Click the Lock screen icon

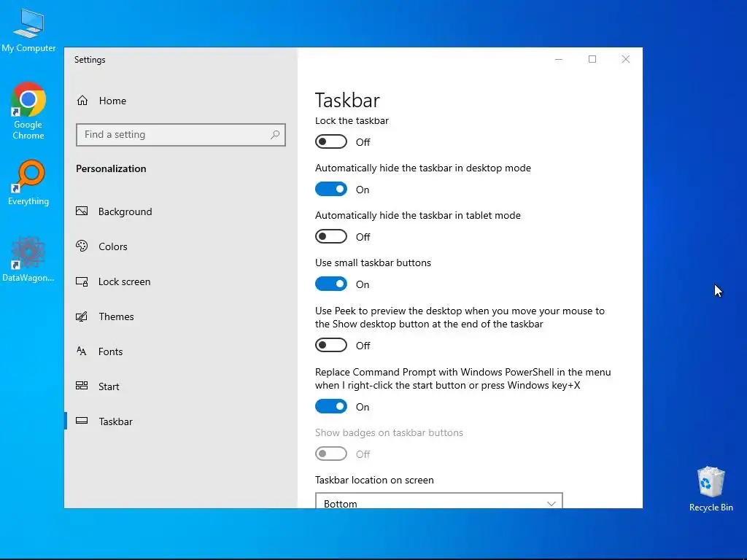click(x=82, y=281)
